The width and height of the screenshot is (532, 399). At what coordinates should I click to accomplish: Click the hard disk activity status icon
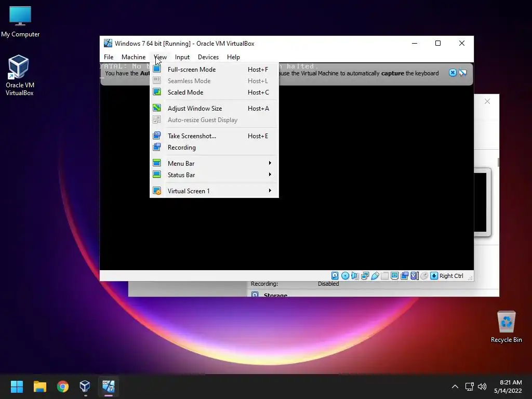pos(335,276)
